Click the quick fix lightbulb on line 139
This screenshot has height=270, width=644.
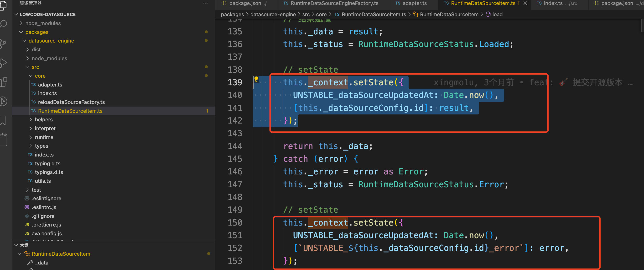click(256, 79)
